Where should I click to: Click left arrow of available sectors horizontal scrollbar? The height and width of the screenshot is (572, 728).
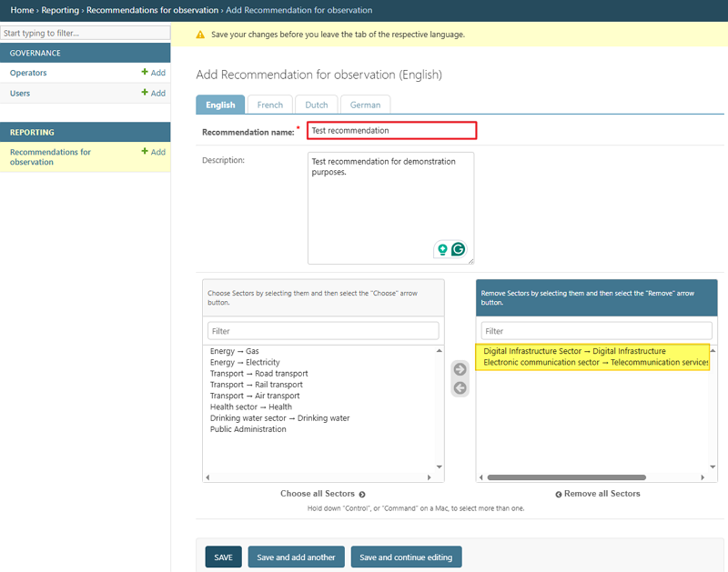(207, 477)
